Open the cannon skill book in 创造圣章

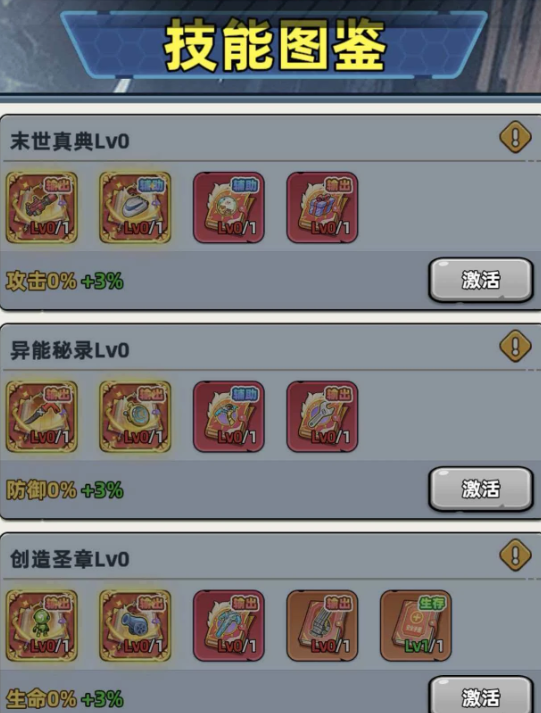(x=135, y=626)
